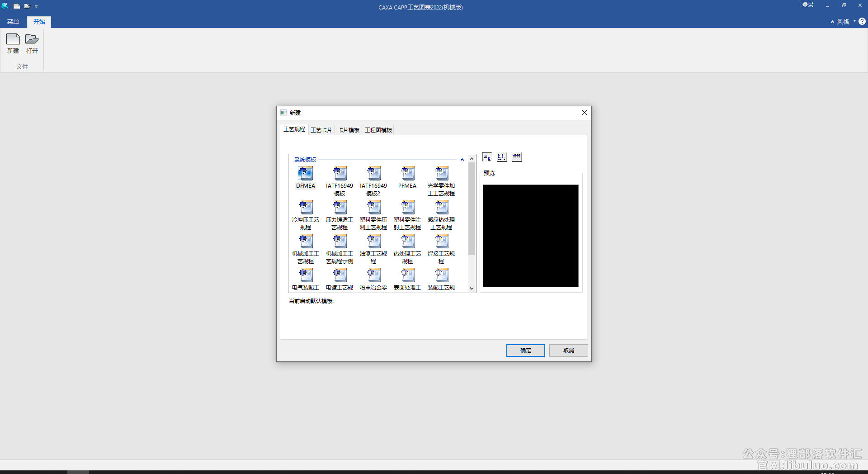Choose 冷冲压工艺规程 template icon

pos(306,207)
